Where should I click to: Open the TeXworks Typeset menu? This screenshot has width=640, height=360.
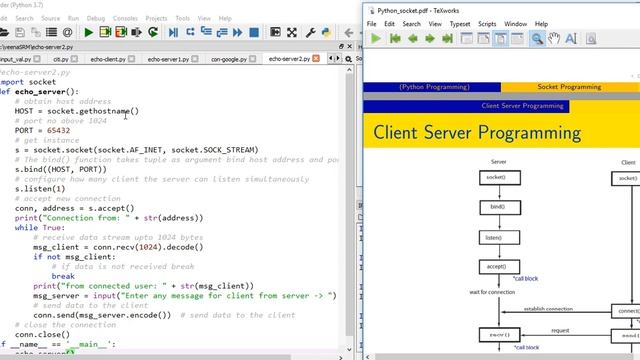(460, 24)
